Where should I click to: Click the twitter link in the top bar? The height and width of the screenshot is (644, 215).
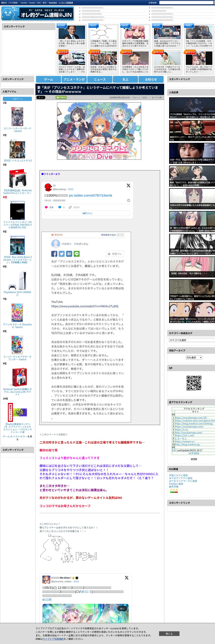tap(24, 3)
